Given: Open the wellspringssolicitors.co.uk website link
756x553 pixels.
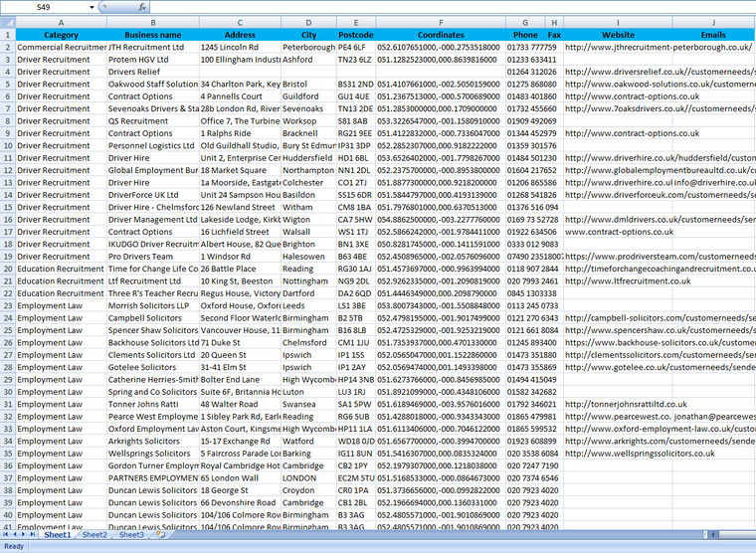Looking at the screenshot, I should coord(640,454).
